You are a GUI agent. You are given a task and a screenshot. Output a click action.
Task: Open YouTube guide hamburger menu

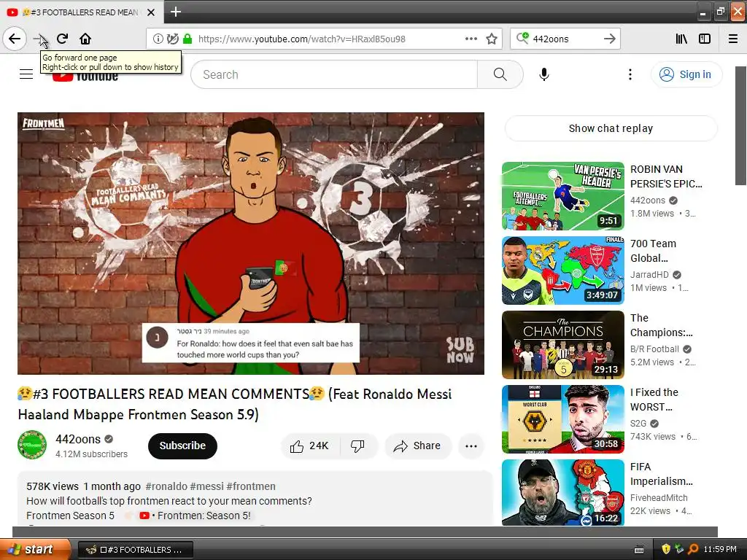click(x=26, y=74)
